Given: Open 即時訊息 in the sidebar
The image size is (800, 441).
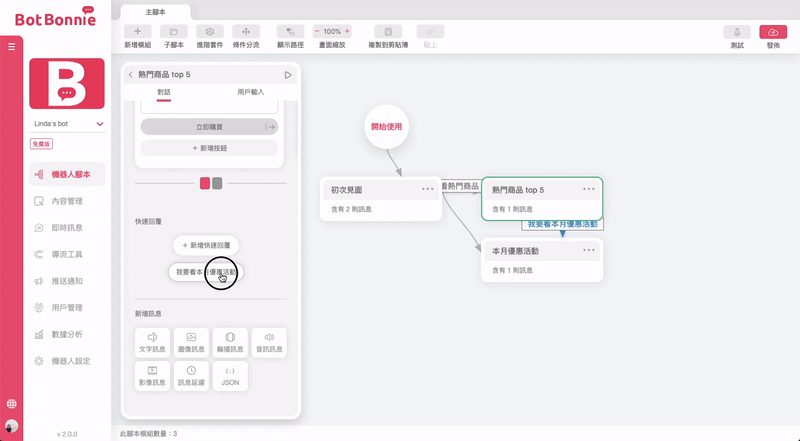Looking at the screenshot, I should tap(67, 228).
